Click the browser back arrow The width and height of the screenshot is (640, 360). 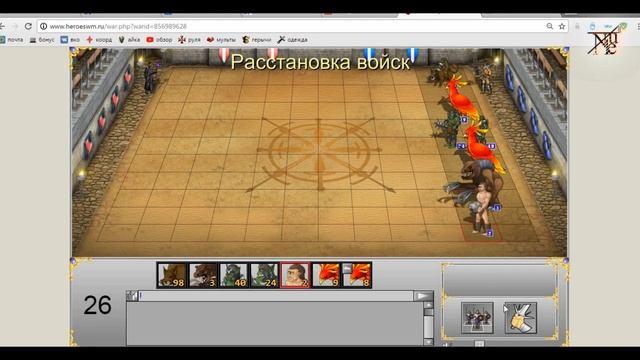pos(2,26)
